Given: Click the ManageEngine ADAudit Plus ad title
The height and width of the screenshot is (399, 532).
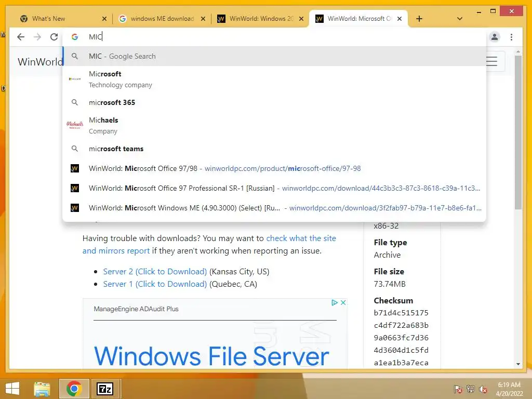Looking at the screenshot, I should click(x=136, y=309).
